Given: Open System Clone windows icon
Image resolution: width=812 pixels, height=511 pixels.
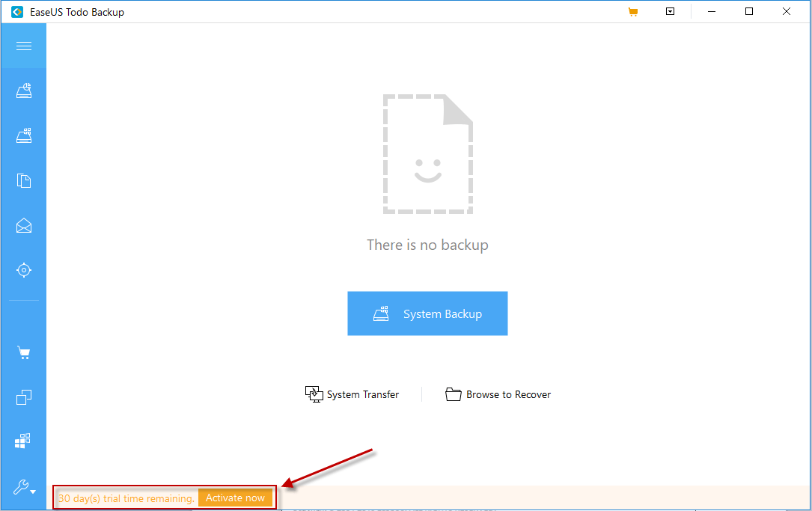Looking at the screenshot, I should (22, 441).
